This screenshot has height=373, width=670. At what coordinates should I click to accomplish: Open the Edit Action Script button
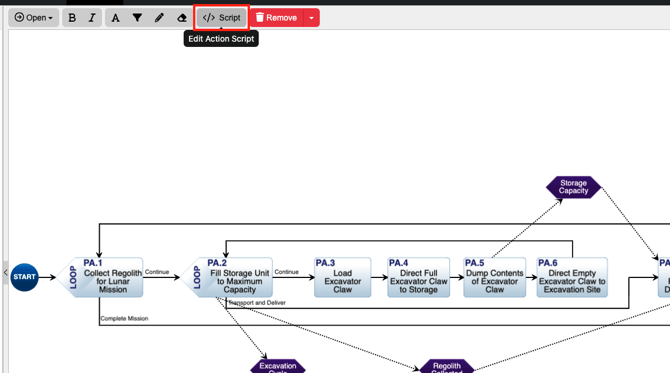click(221, 18)
